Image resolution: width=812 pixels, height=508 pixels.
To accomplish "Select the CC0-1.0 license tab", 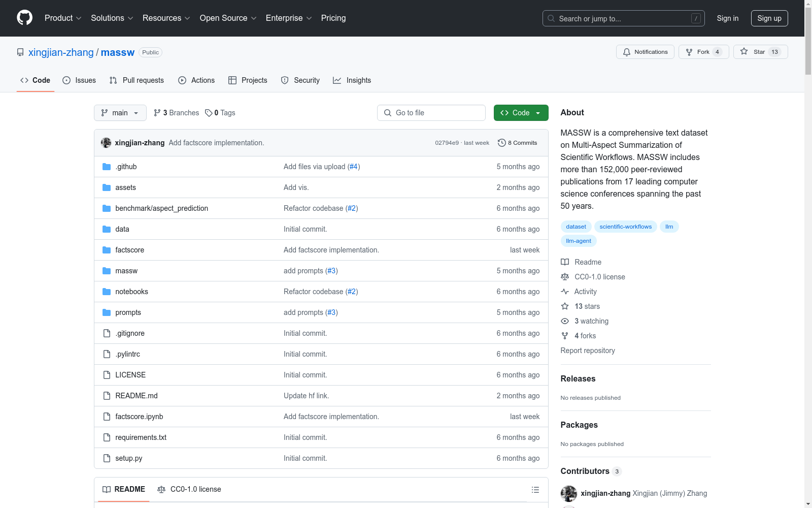I will [189, 490].
